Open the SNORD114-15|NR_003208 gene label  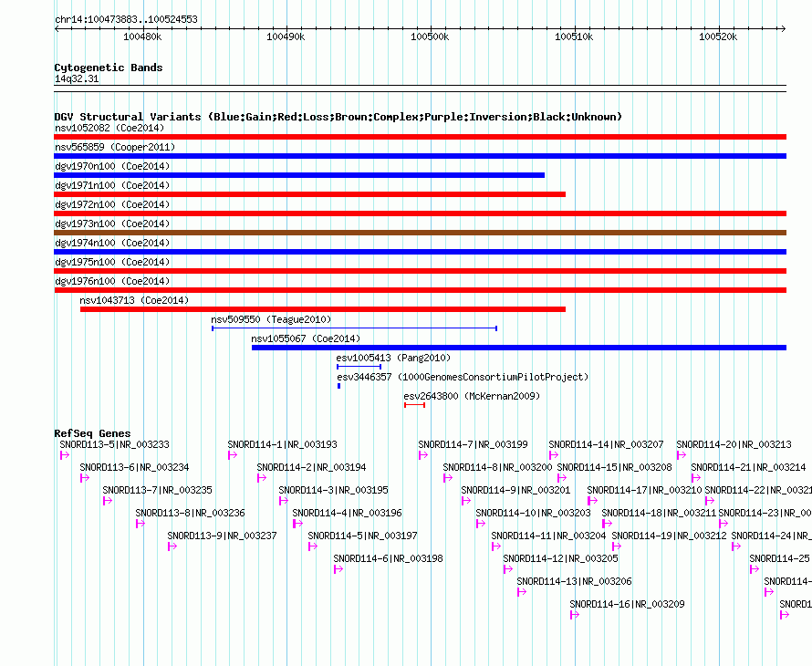[614, 467]
